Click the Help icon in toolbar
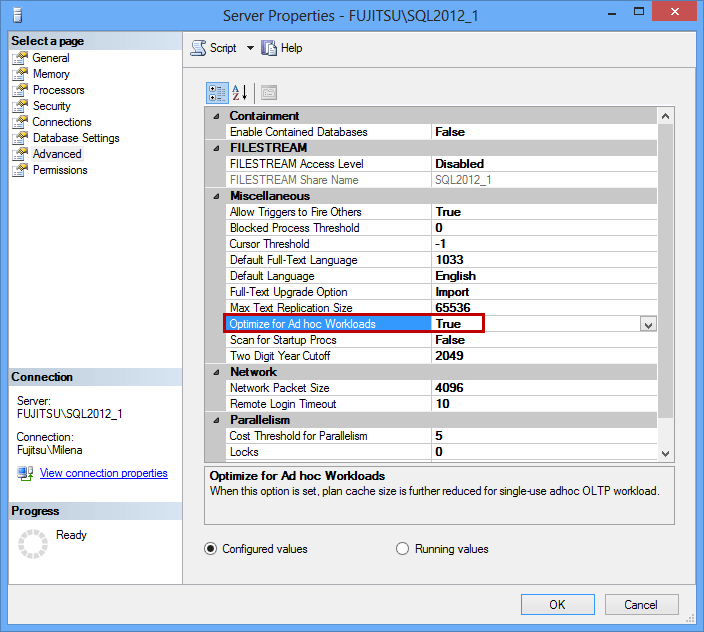 point(269,48)
